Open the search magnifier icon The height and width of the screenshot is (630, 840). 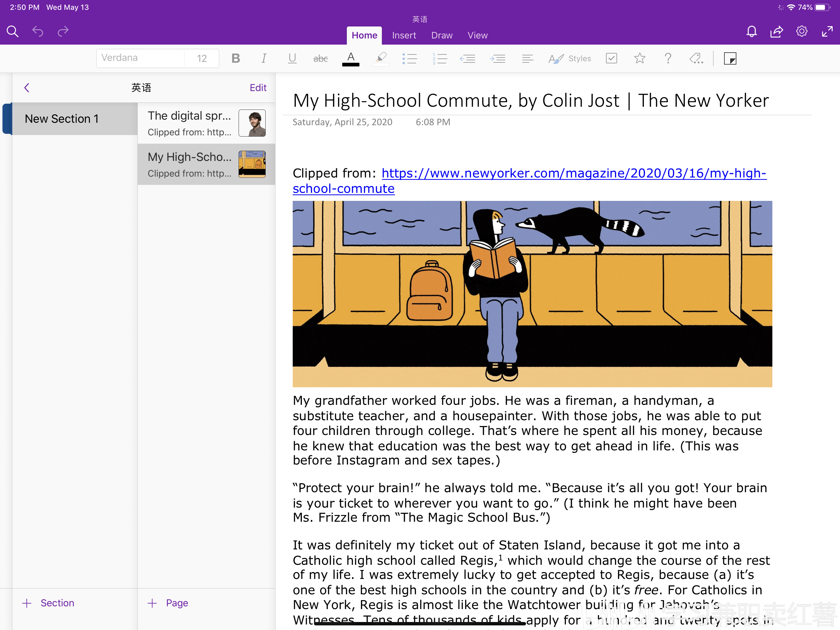tap(13, 31)
